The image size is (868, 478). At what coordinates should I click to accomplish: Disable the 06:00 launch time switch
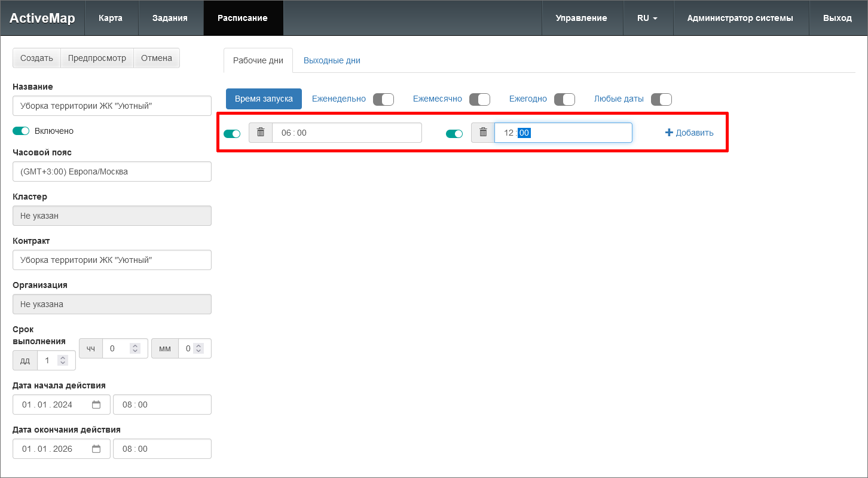coord(232,134)
